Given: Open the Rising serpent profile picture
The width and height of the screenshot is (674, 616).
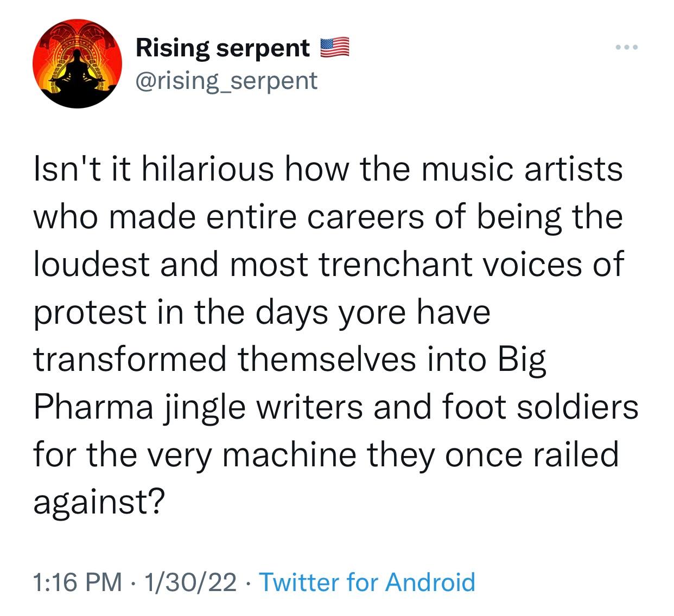Looking at the screenshot, I should [x=77, y=63].
